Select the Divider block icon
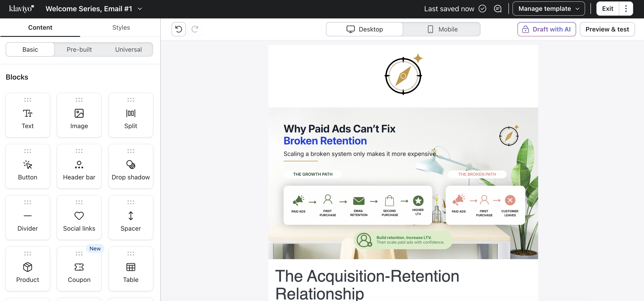 [x=27, y=216]
